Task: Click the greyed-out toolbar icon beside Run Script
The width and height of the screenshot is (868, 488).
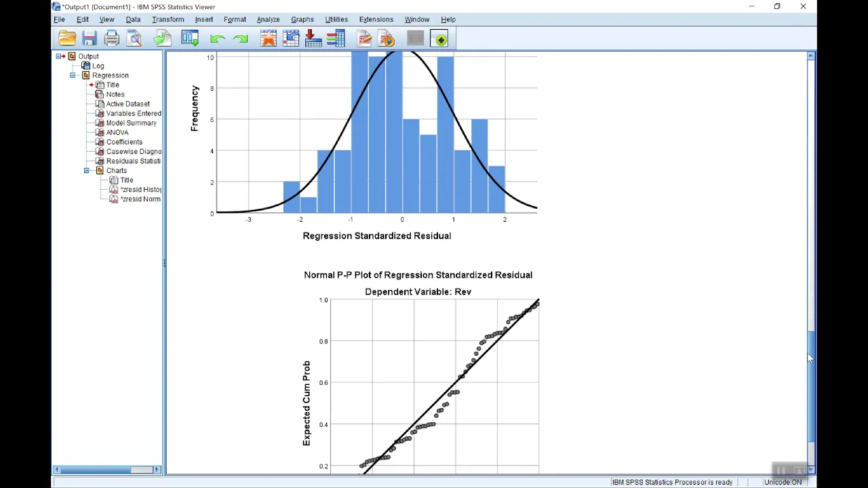Action: point(415,39)
